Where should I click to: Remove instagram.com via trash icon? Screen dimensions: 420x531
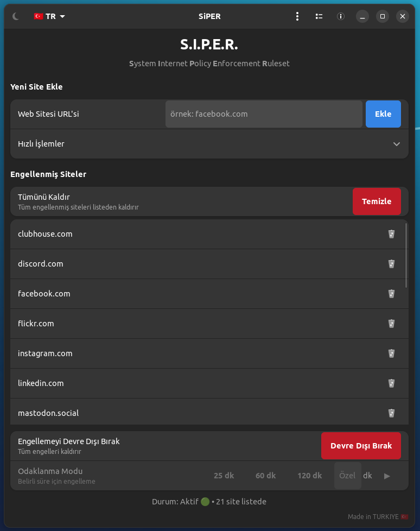(391, 353)
